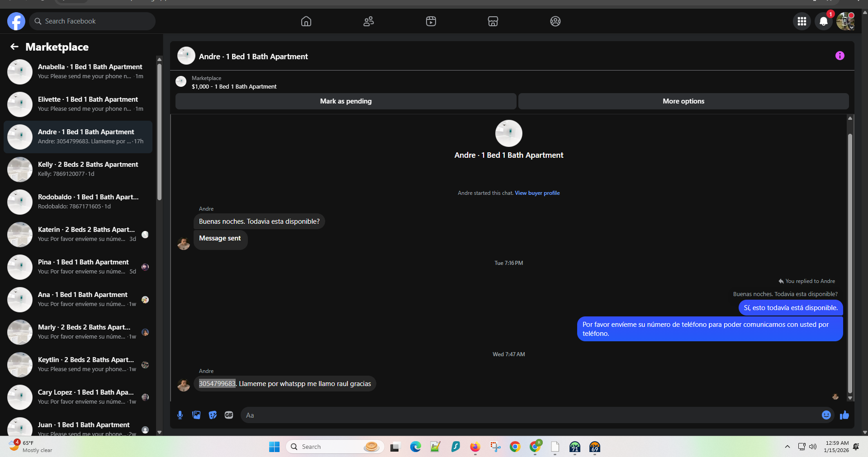This screenshot has width=868, height=457.
Task: Click chat scrollbar down arrow
Action: pos(850,398)
